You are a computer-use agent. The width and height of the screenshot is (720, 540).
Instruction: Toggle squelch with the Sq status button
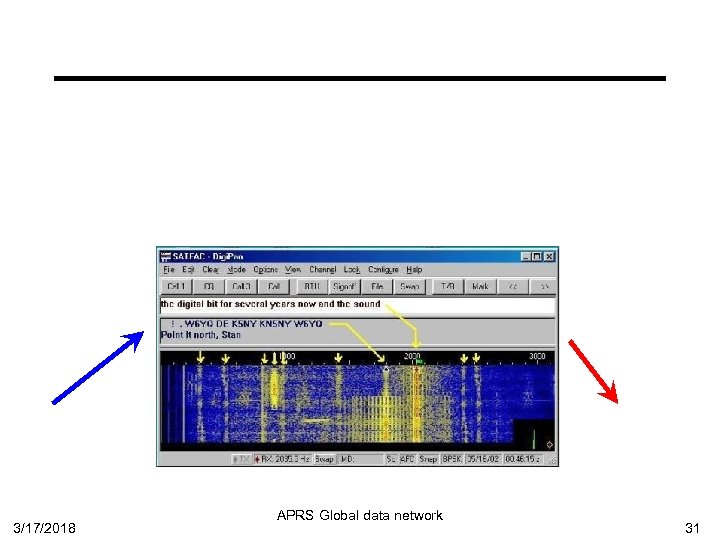[x=391, y=459]
